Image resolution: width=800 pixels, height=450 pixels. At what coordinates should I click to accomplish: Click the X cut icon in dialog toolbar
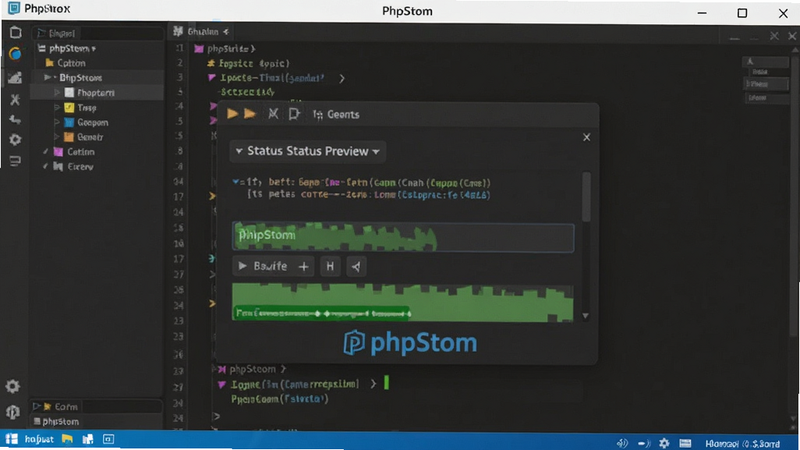click(273, 114)
